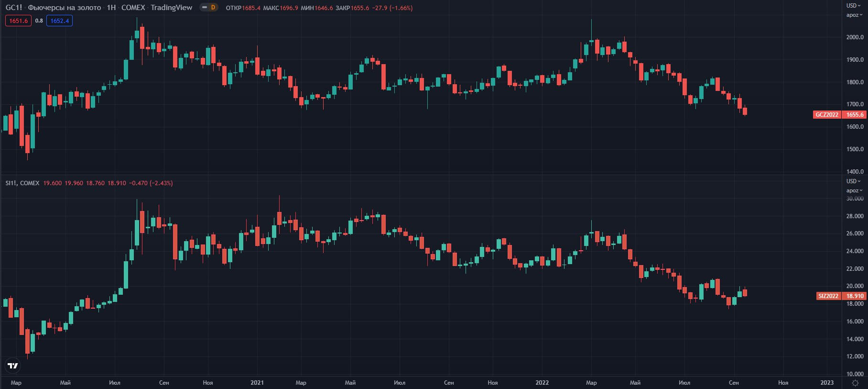Click the 2022 label on time axis
Screen dimensions: 868x389
coord(542,383)
